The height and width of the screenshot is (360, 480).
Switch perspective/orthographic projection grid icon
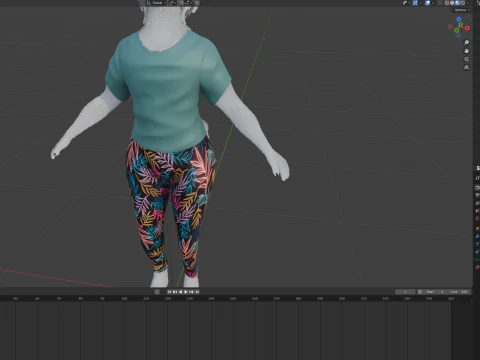[467, 67]
